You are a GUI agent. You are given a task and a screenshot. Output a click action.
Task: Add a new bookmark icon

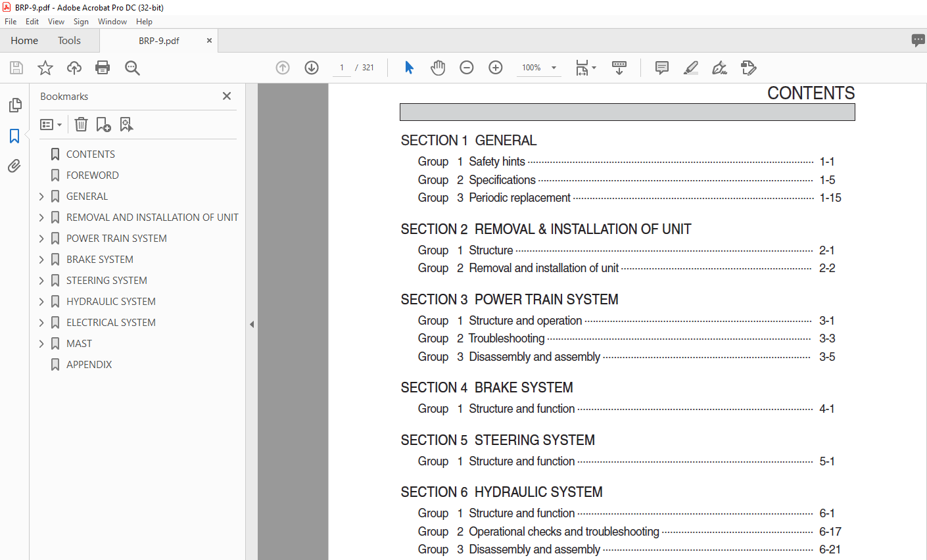tap(103, 124)
